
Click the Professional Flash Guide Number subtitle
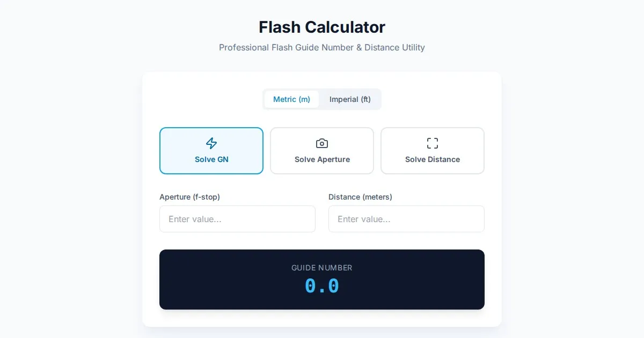click(x=322, y=48)
